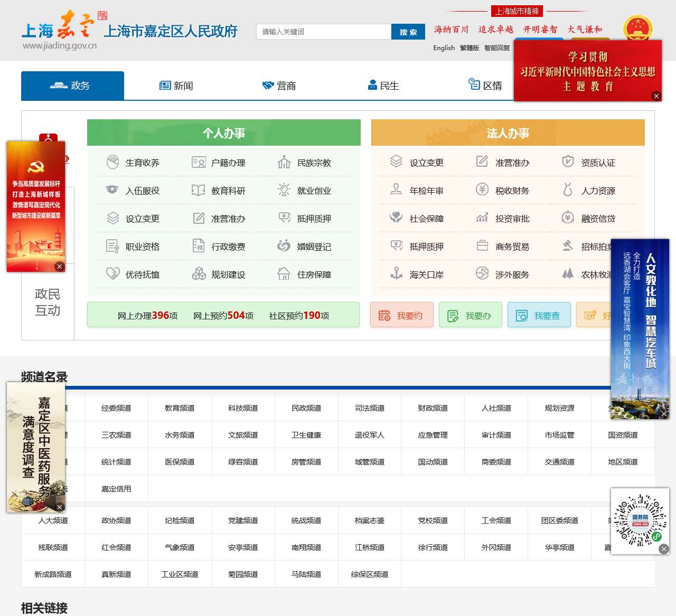Dismiss the 嘉定区中医药服务 survey floating ad

point(60,507)
